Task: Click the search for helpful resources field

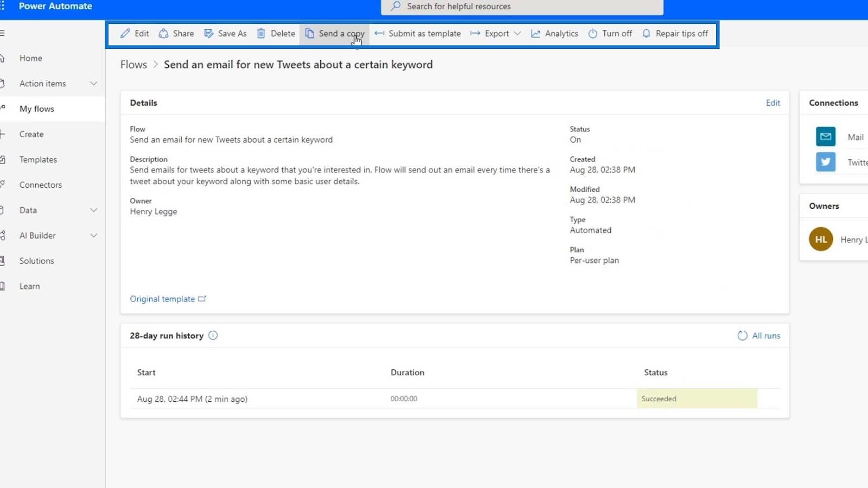Action: coord(522,7)
